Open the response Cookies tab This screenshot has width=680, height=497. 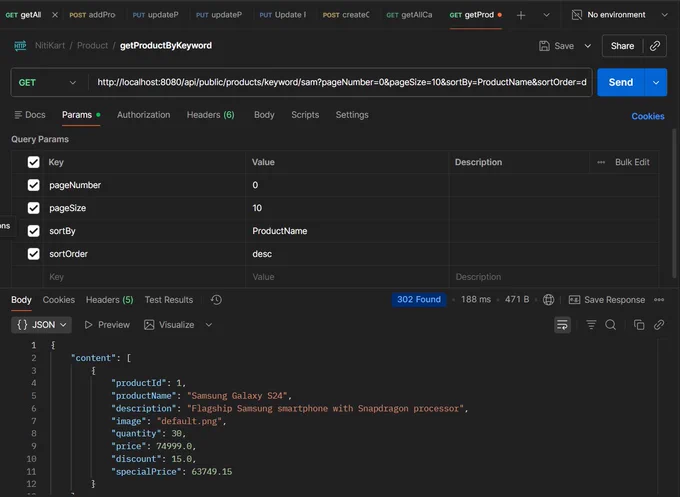(x=59, y=300)
